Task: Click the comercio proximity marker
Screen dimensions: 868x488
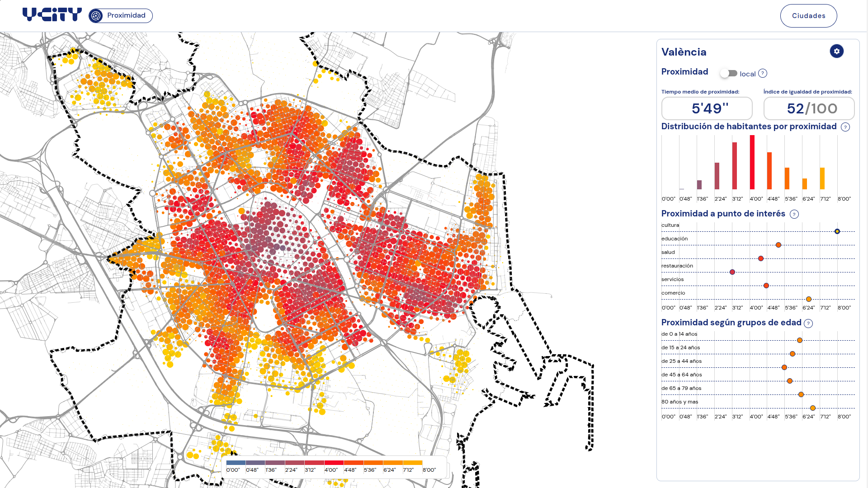Action: [x=809, y=299]
